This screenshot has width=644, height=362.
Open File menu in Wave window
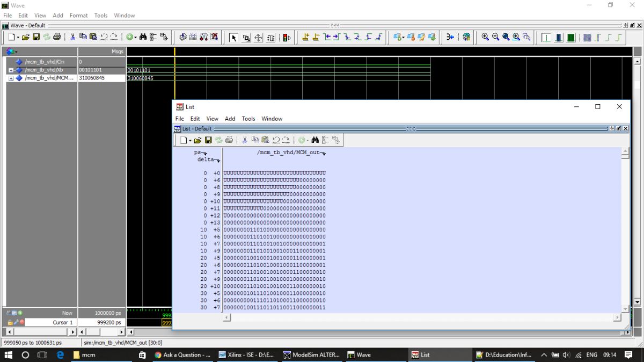coord(8,16)
